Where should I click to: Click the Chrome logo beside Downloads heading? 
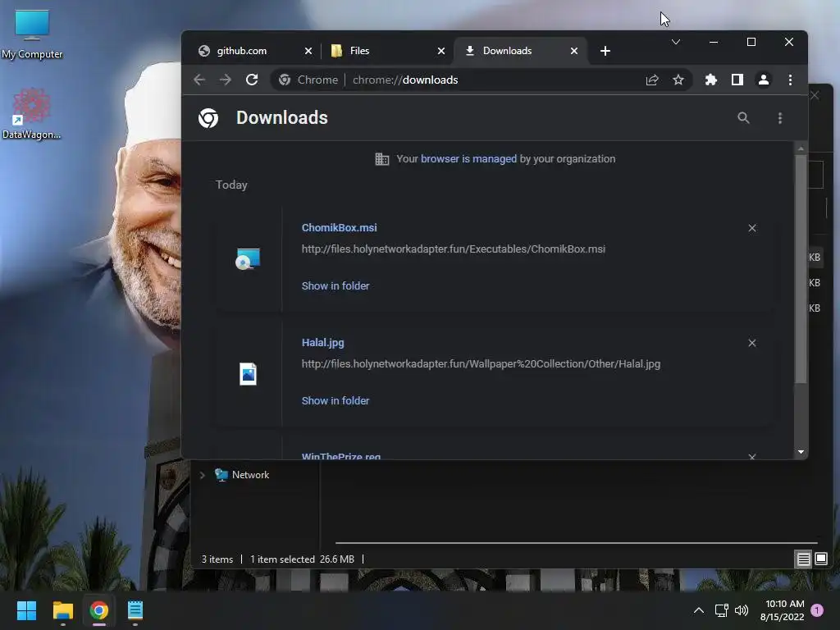208,118
